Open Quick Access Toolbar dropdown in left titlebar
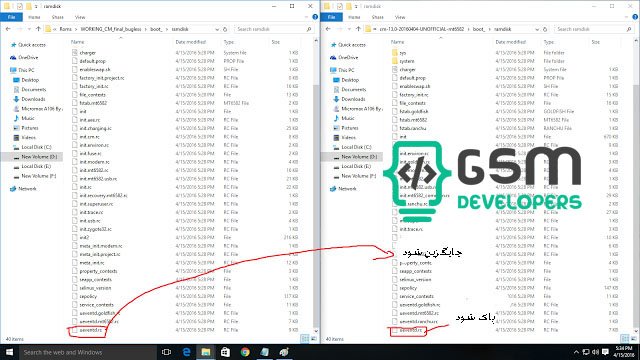The width and height of the screenshot is (640, 360). (36, 6)
